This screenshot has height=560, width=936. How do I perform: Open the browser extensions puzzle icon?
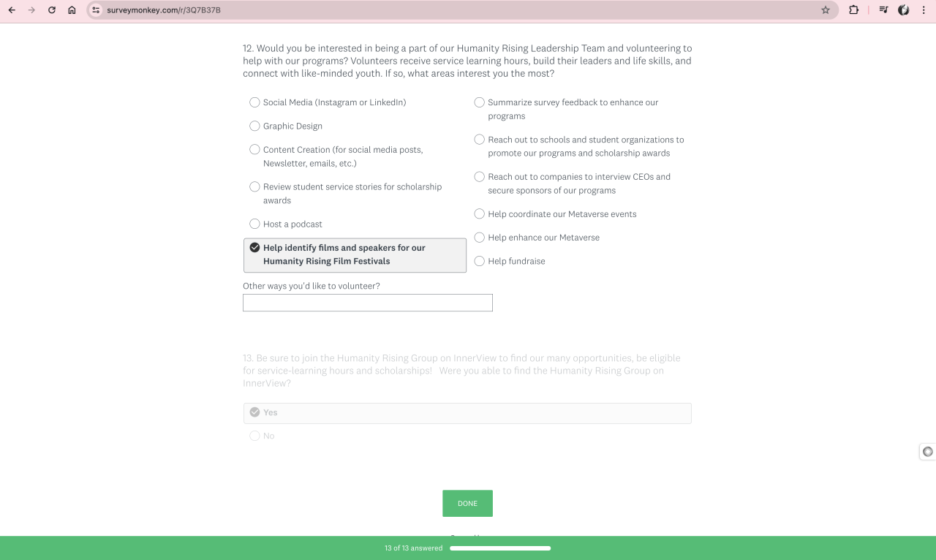pyautogui.click(x=853, y=10)
